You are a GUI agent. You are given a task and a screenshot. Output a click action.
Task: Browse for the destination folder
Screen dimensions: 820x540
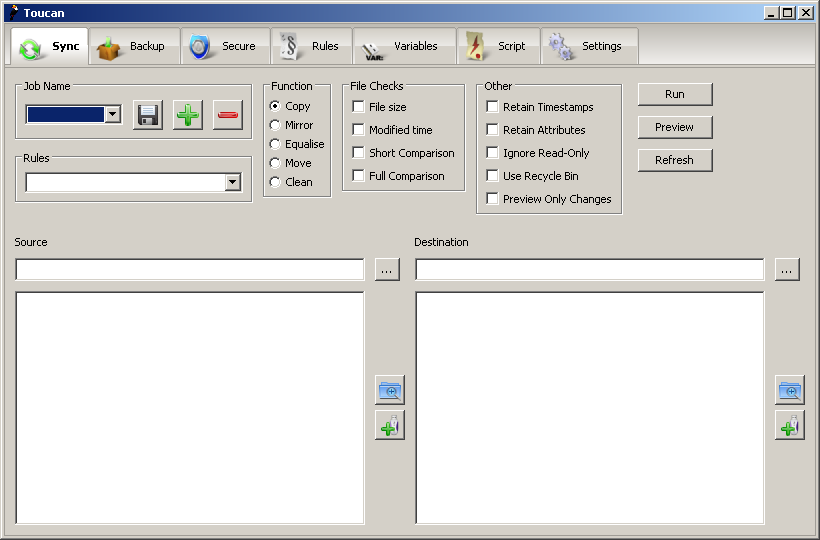pyautogui.click(x=787, y=270)
